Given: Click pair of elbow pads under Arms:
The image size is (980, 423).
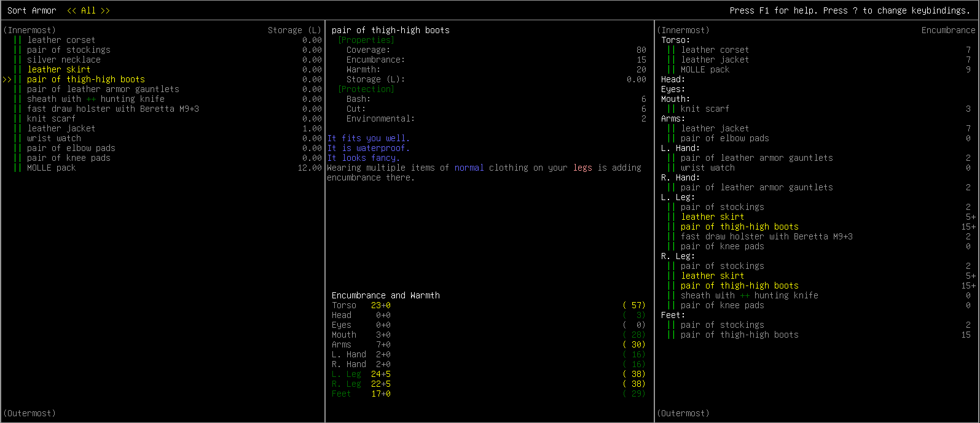Looking at the screenshot, I should pyautogui.click(x=725, y=138).
